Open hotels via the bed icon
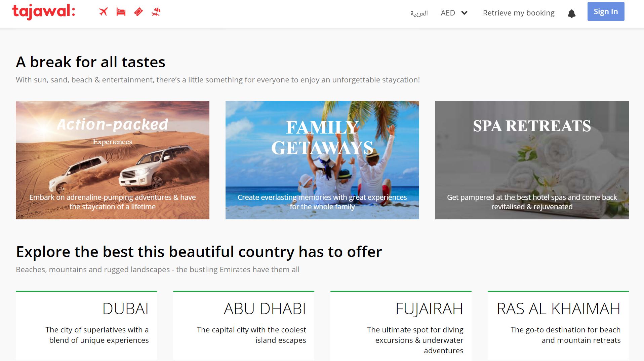Viewport: 644px width, 361px height. pos(121,12)
